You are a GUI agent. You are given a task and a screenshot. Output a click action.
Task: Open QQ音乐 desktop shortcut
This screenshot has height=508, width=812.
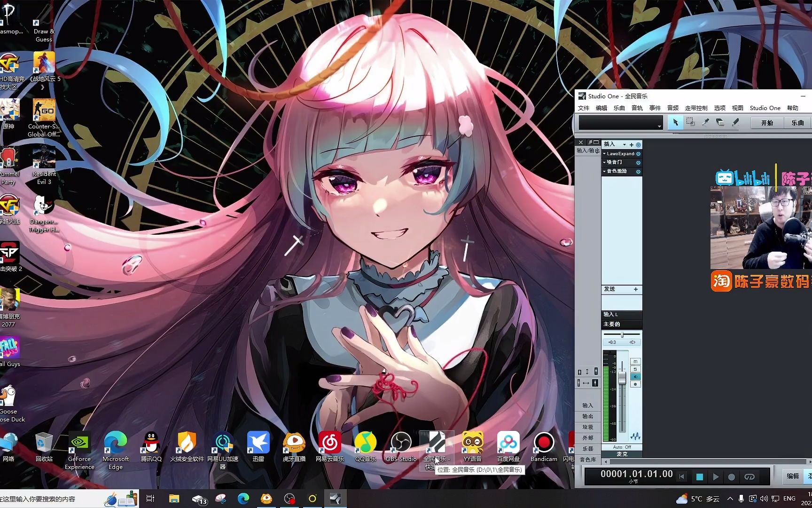tap(365, 447)
